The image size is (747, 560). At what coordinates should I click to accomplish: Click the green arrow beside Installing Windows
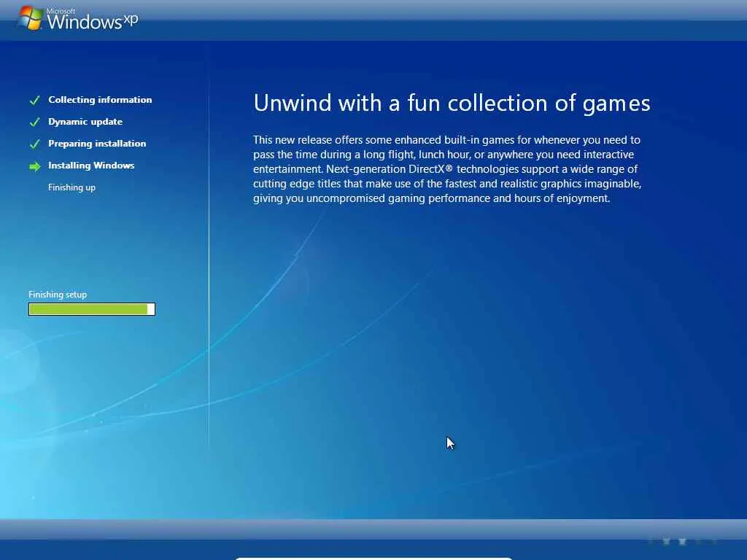pyautogui.click(x=35, y=166)
